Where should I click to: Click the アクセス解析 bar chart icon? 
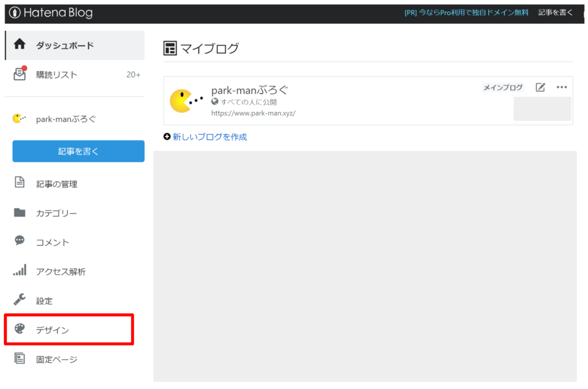point(20,270)
